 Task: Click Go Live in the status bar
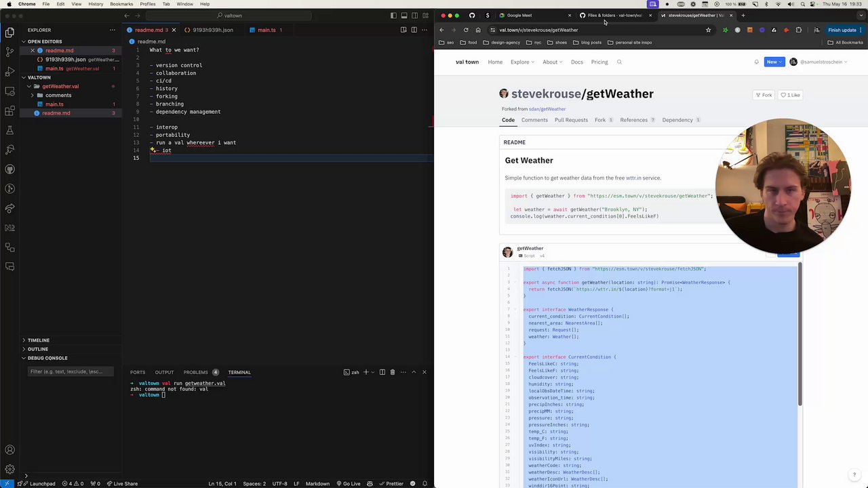point(349,483)
